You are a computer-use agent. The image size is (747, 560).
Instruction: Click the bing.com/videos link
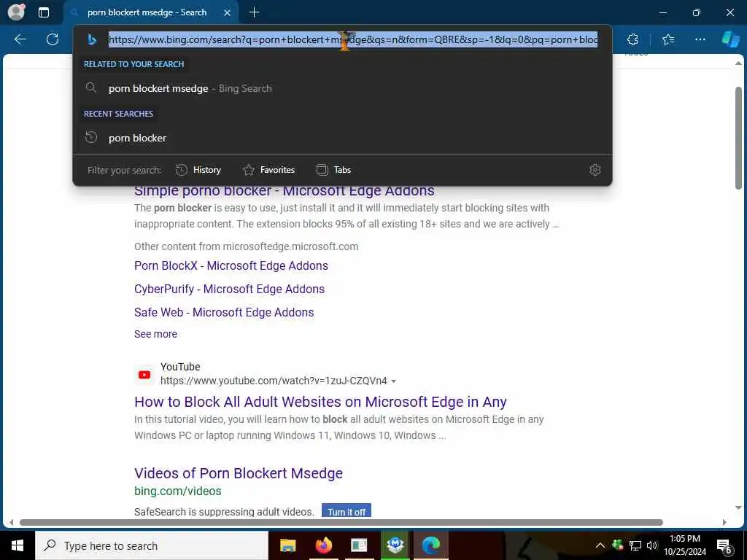coord(178,491)
